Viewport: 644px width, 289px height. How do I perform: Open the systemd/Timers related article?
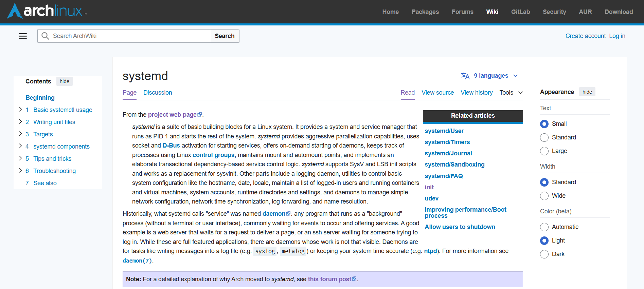447,142
